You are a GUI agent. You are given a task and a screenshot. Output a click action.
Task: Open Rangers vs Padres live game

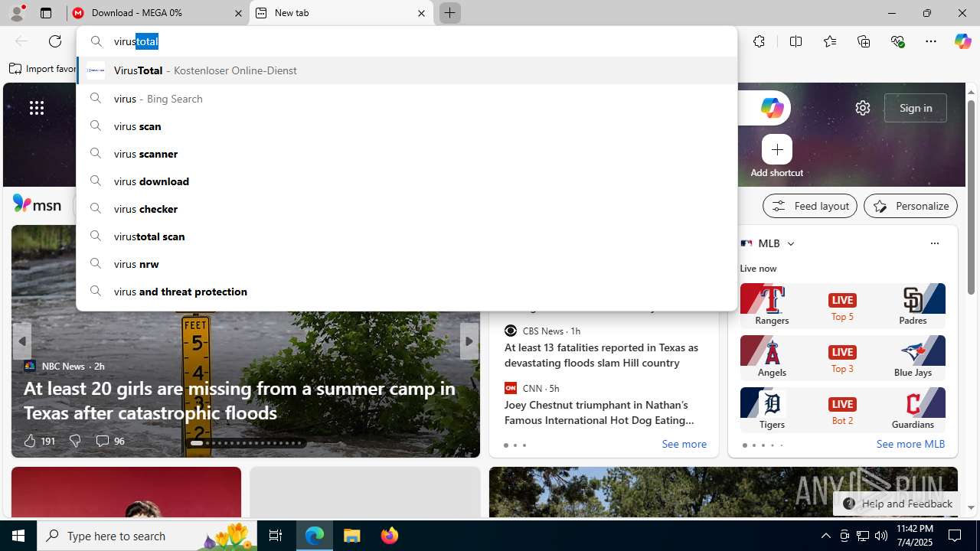click(842, 305)
